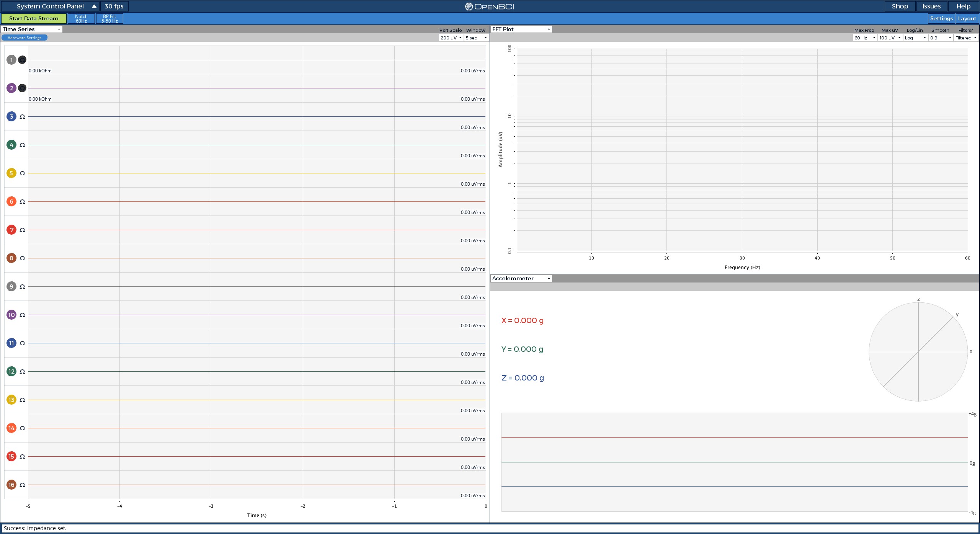Click channel 4 impedance ohm icon

[22, 145]
